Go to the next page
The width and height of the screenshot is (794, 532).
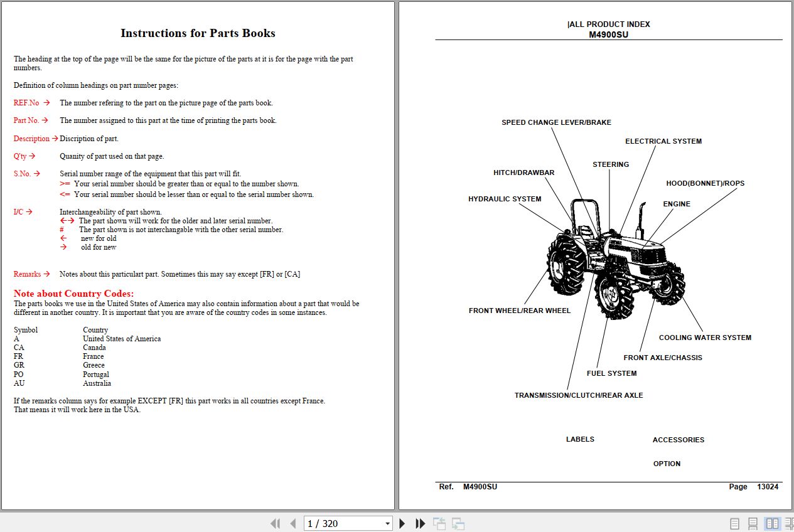pos(402,523)
